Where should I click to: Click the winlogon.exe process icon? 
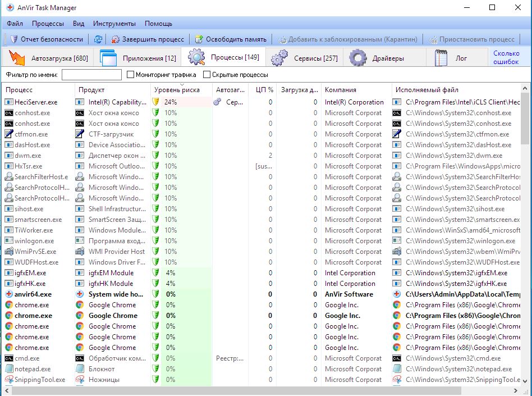(9, 241)
